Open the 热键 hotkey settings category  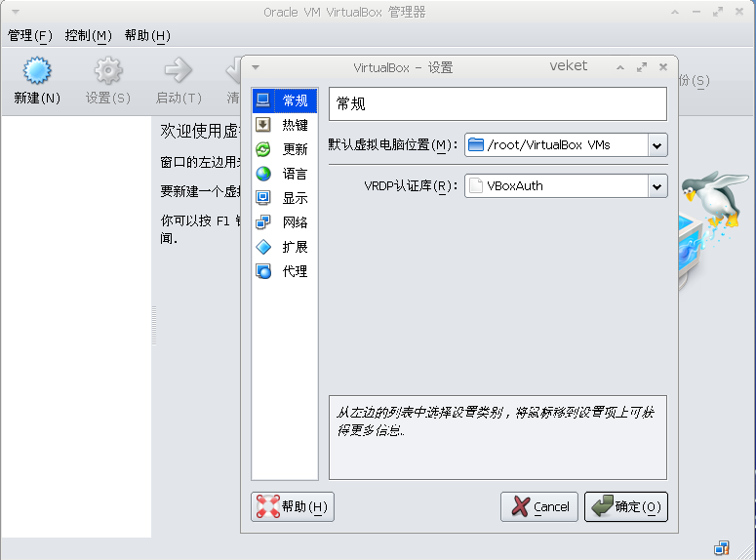(285, 126)
